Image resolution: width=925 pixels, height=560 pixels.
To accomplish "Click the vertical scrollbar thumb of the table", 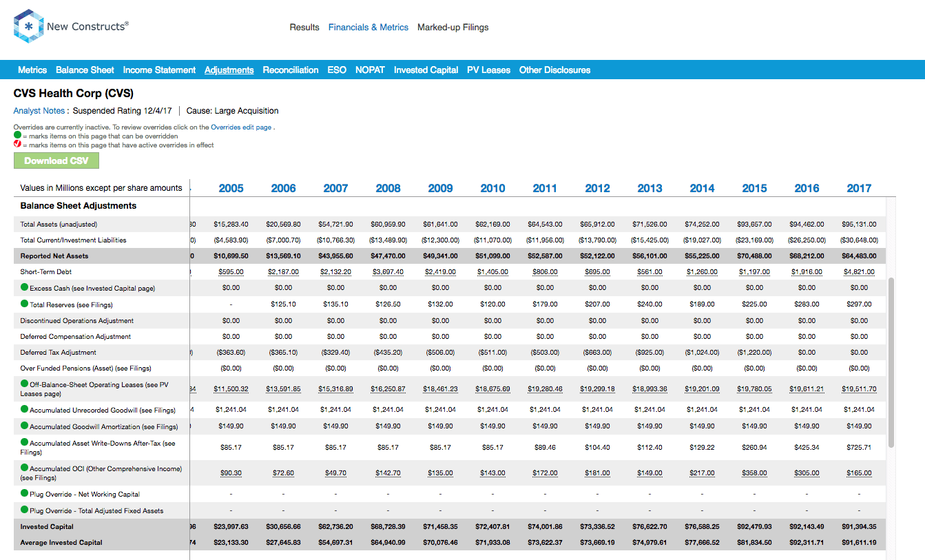I will tap(891, 363).
